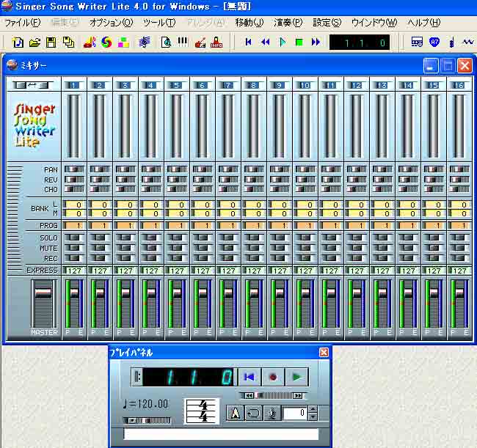
Task: Click the colored blocks toolbar icon
Action: (x=123, y=43)
